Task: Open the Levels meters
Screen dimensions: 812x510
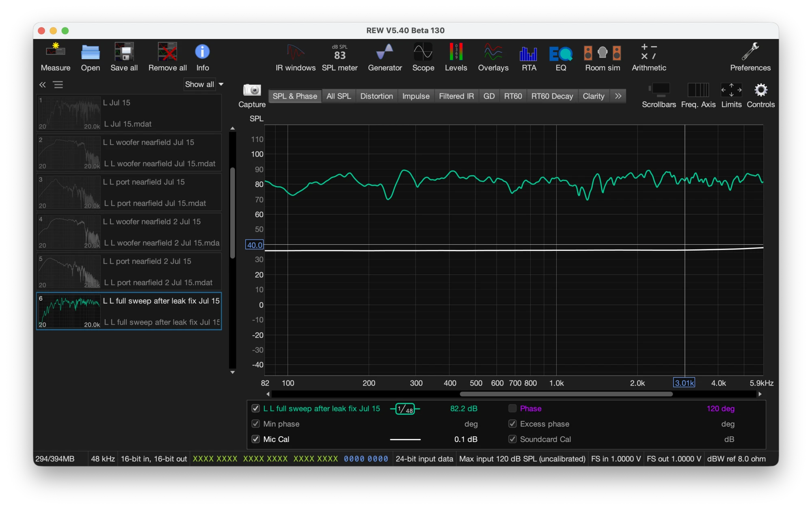Action: tap(456, 57)
